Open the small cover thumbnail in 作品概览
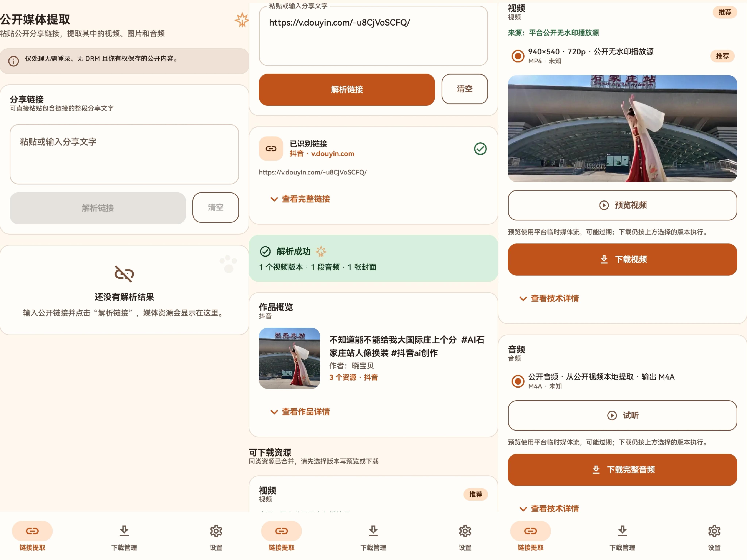Image resolution: width=747 pixels, height=560 pixels. 289,358
